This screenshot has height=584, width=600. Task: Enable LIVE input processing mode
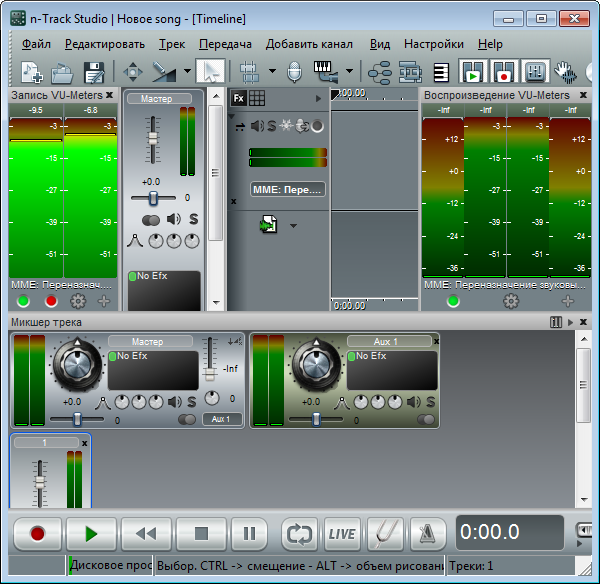pyautogui.click(x=342, y=533)
